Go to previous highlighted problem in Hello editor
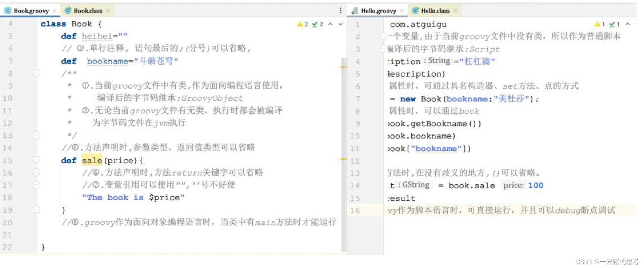 coord(628,24)
